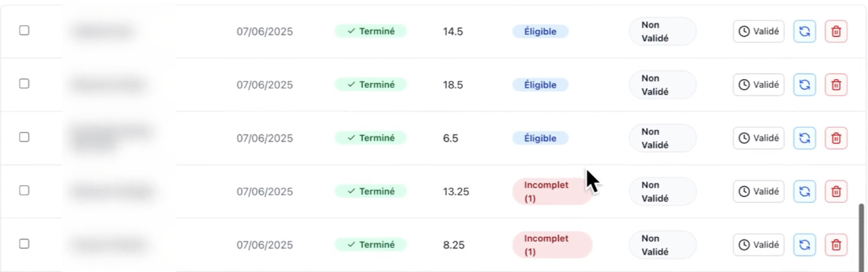Refresh the row with score 18.5
The height and width of the screenshot is (272, 868).
805,84
